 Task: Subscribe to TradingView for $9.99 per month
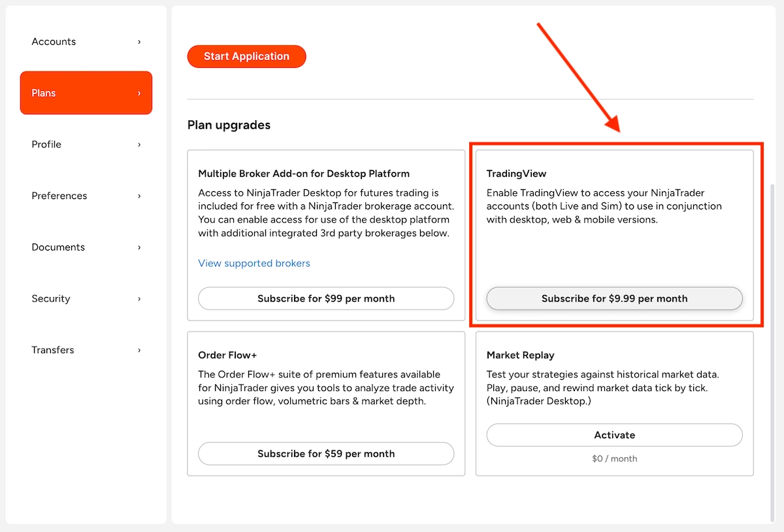point(615,298)
